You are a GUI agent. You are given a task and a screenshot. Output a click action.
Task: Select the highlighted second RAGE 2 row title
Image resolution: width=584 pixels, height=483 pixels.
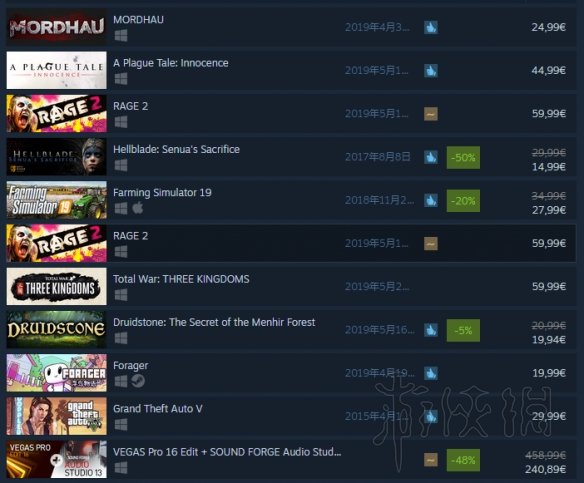[130, 236]
